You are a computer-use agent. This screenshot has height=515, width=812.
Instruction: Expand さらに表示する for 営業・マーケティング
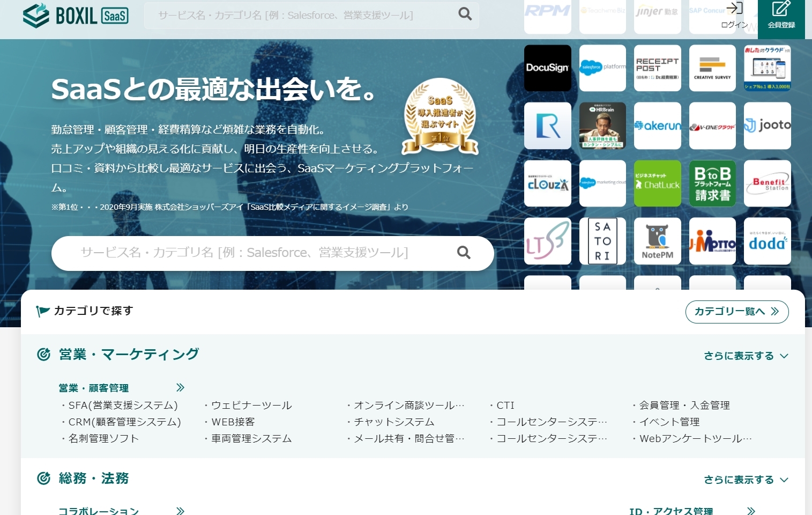pyautogui.click(x=746, y=356)
